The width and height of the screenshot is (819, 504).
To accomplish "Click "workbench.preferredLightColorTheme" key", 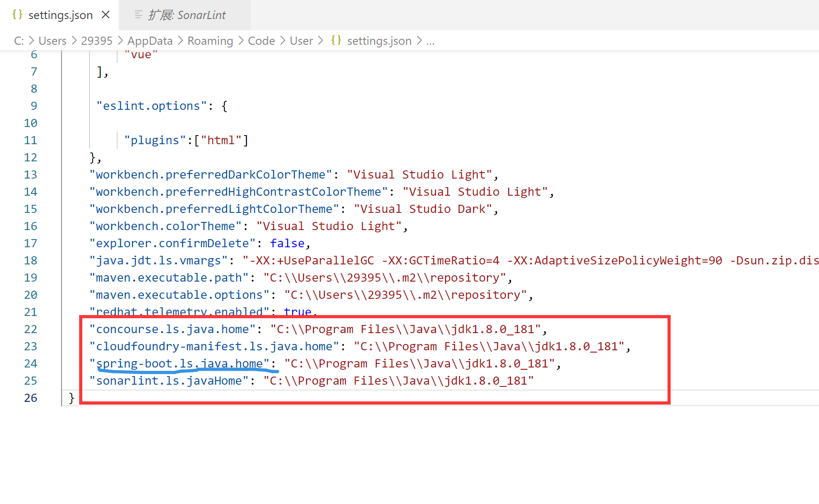I will coord(214,209).
